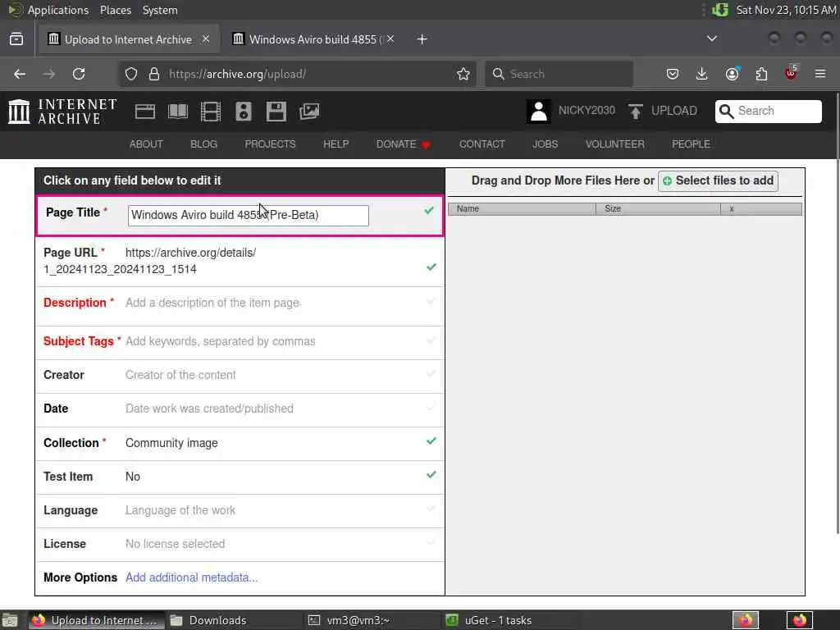Open the Collection field Community image
This screenshot has height=630, width=840.
click(x=240, y=443)
